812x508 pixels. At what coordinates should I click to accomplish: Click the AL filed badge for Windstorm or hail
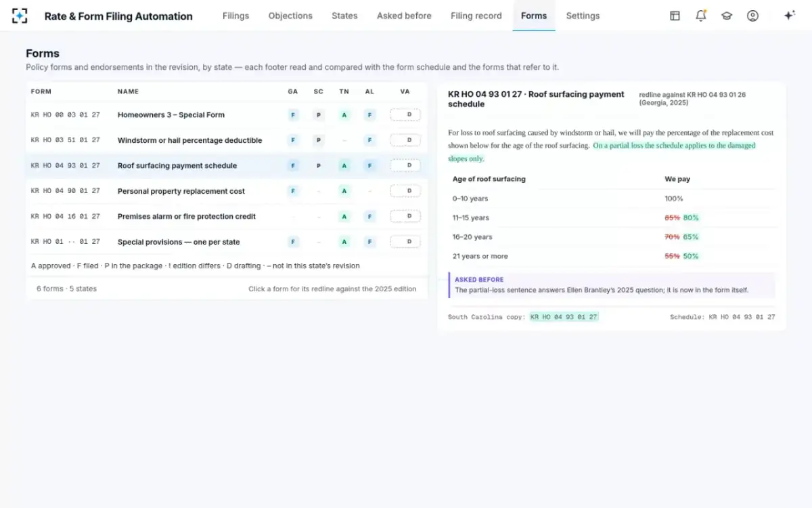click(x=369, y=140)
